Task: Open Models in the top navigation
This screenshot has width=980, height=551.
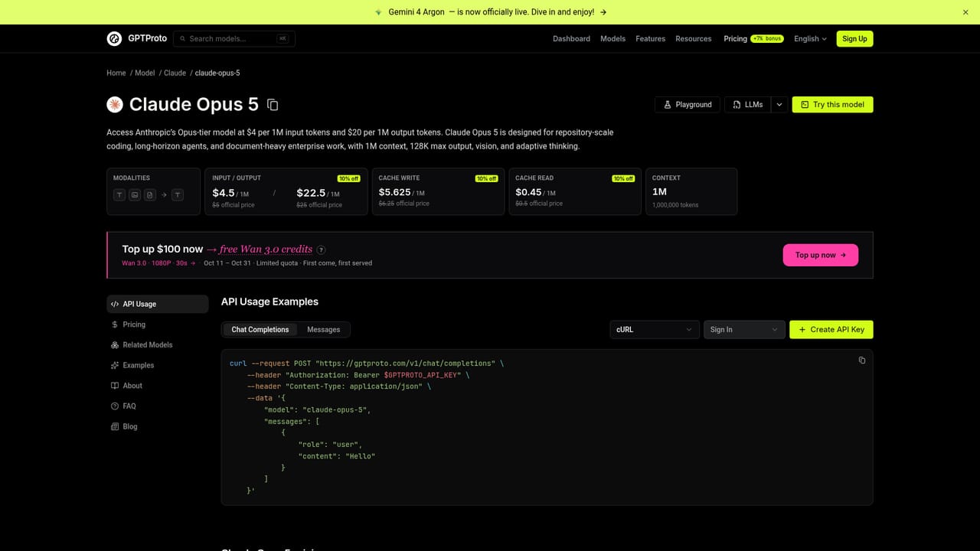Action: click(x=612, y=39)
